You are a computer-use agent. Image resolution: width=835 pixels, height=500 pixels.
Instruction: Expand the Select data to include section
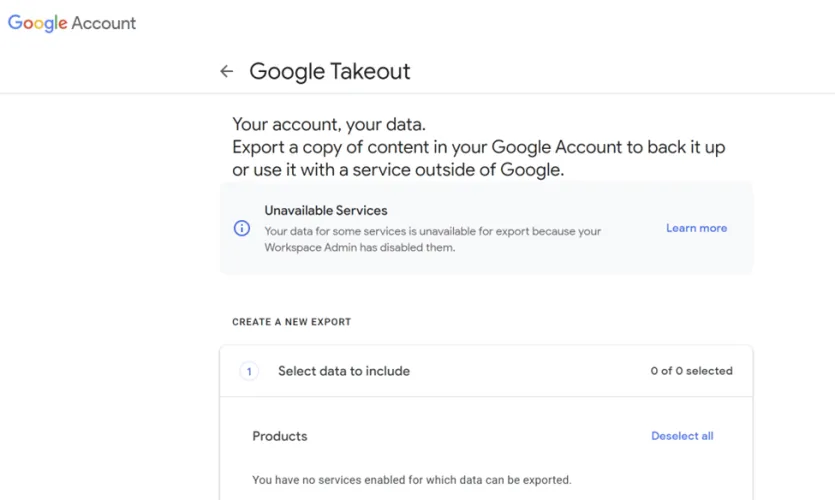pyautogui.click(x=344, y=371)
